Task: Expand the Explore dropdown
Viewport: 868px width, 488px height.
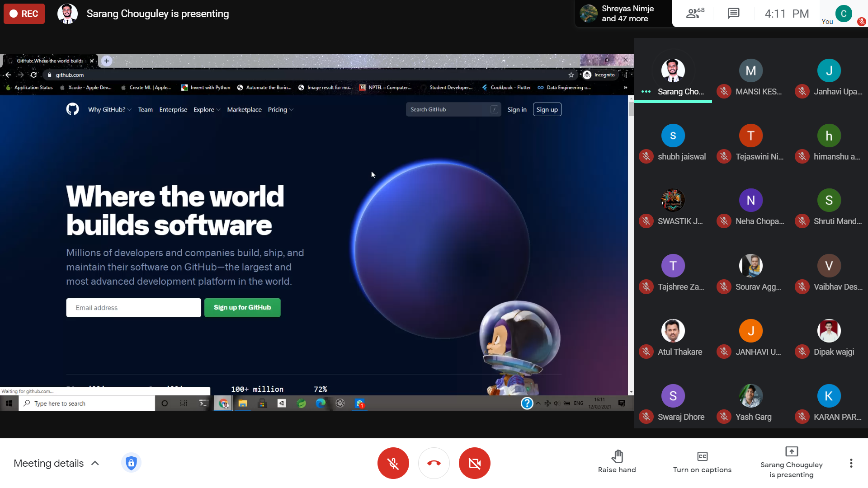Action: (207, 109)
